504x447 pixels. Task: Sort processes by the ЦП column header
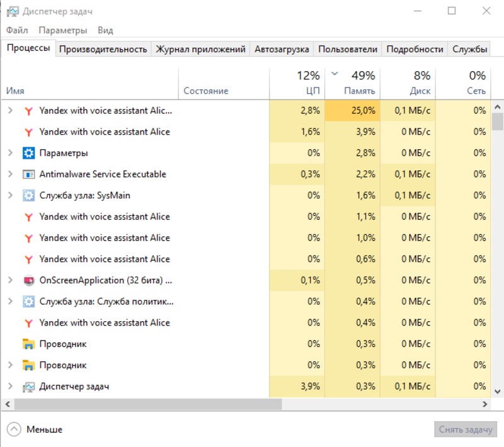(297, 84)
